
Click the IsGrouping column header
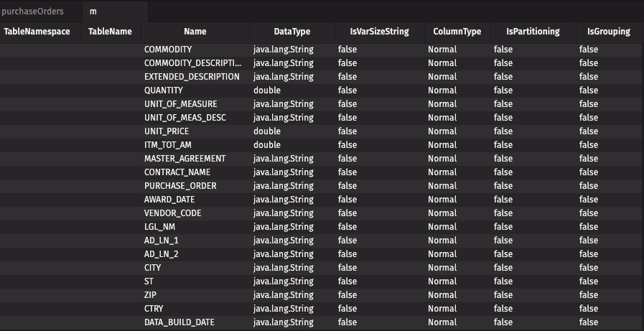coord(609,32)
